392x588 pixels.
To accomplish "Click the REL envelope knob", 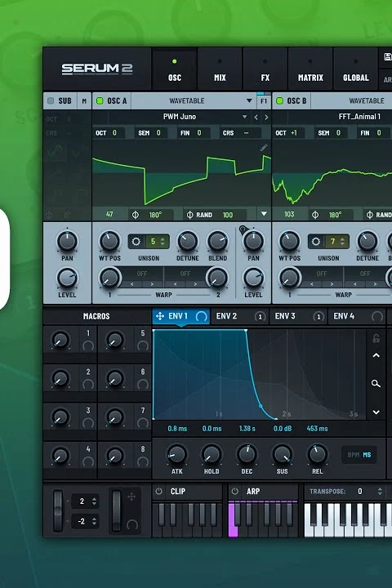I will 317,454.
